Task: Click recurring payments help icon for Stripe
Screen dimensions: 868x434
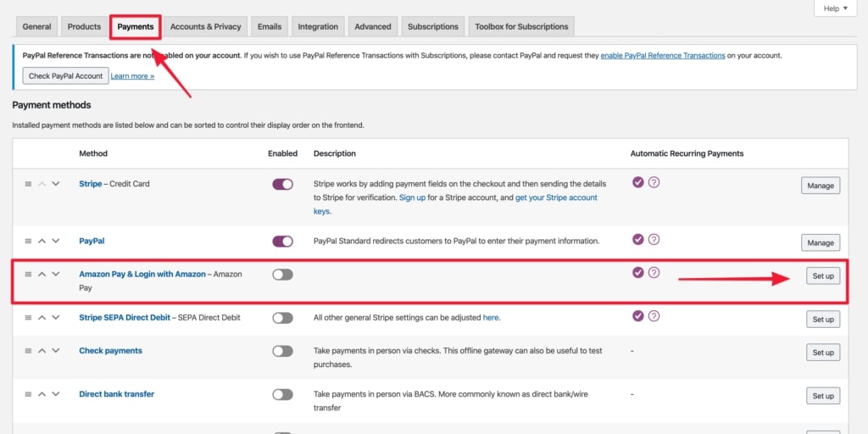Action: coord(654,183)
